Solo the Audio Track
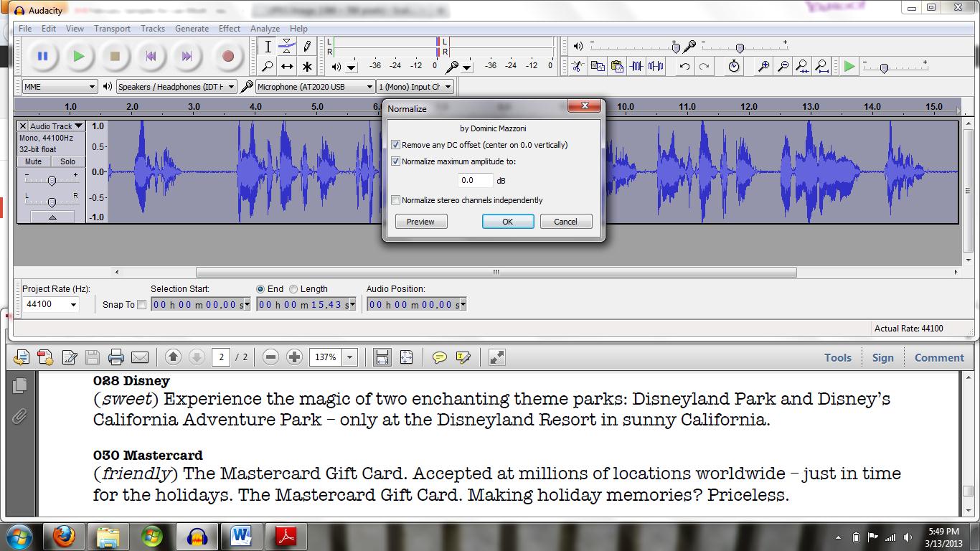This screenshot has width=980, height=551. click(x=67, y=161)
